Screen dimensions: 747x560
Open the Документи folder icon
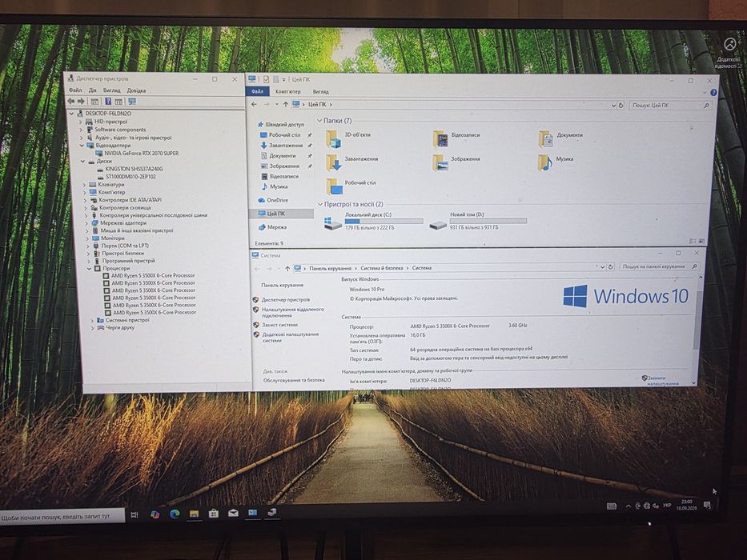tap(545, 139)
